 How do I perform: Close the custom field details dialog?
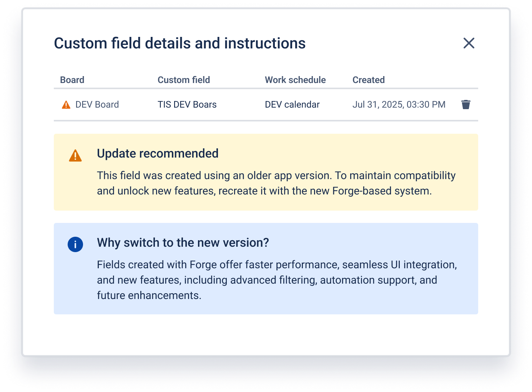tap(469, 43)
